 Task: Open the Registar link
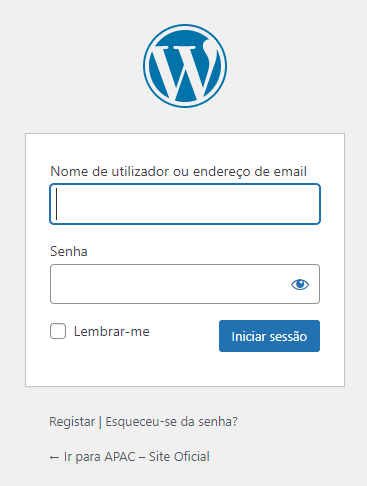[x=72, y=422]
